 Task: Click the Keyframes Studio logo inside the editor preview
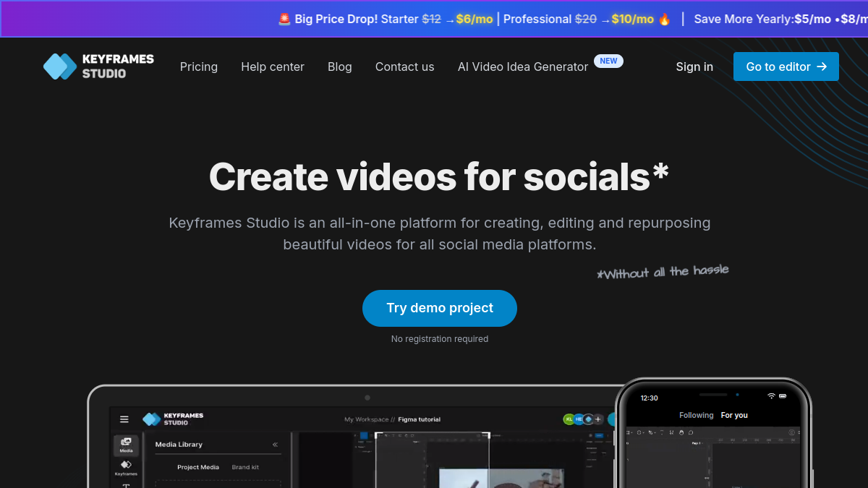[173, 419]
